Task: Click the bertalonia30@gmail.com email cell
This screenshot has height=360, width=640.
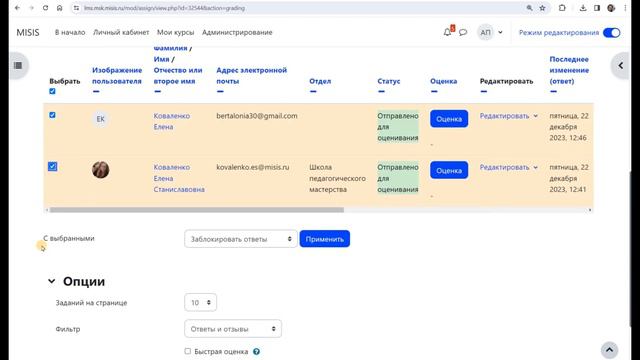Action: [x=257, y=116]
